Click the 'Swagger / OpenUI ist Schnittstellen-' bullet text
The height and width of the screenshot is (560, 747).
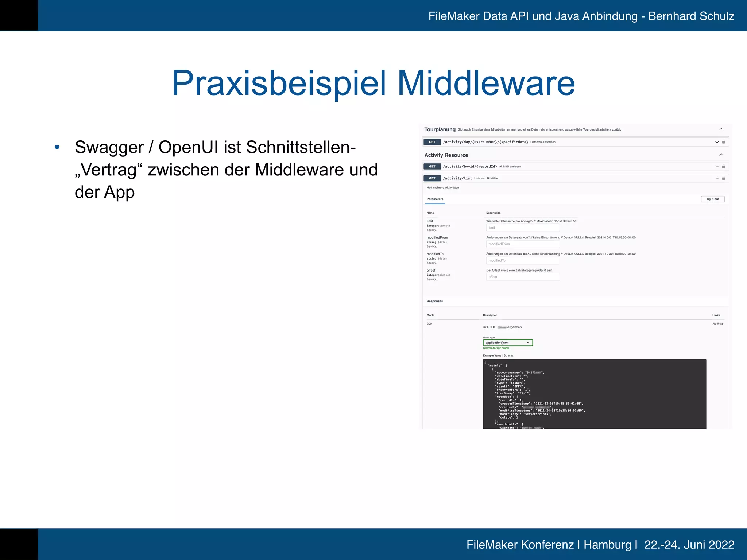click(x=215, y=147)
